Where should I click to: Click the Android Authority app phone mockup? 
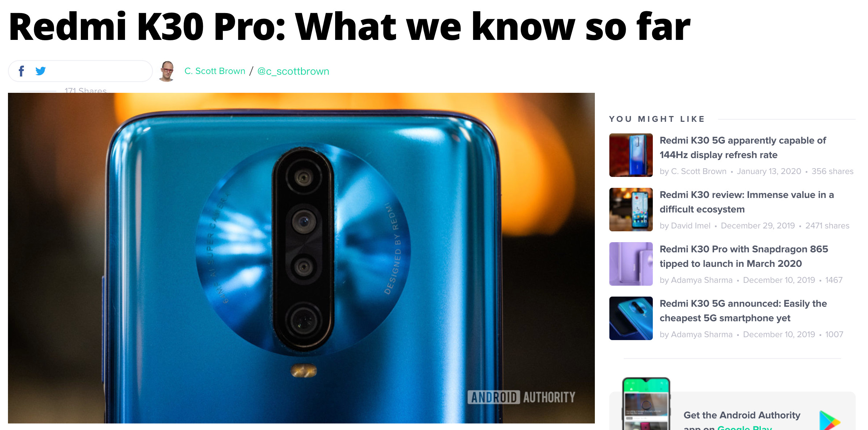point(646,404)
